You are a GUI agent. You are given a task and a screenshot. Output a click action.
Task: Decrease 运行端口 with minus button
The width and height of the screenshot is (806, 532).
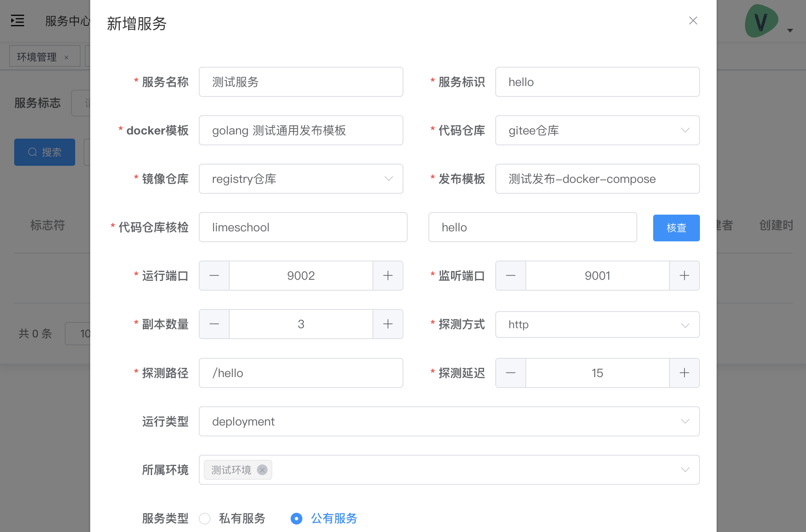pyautogui.click(x=214, y=276)
